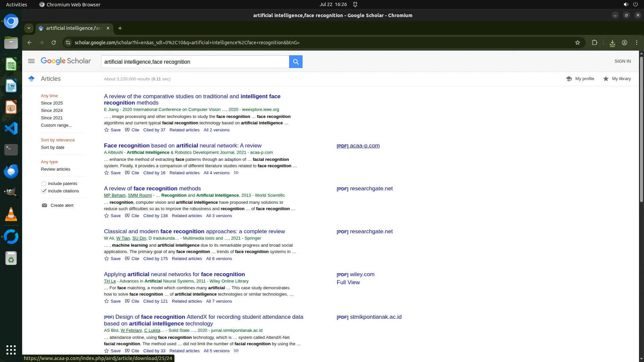
Task: Reload the page
Action: [x=54, y=43]
